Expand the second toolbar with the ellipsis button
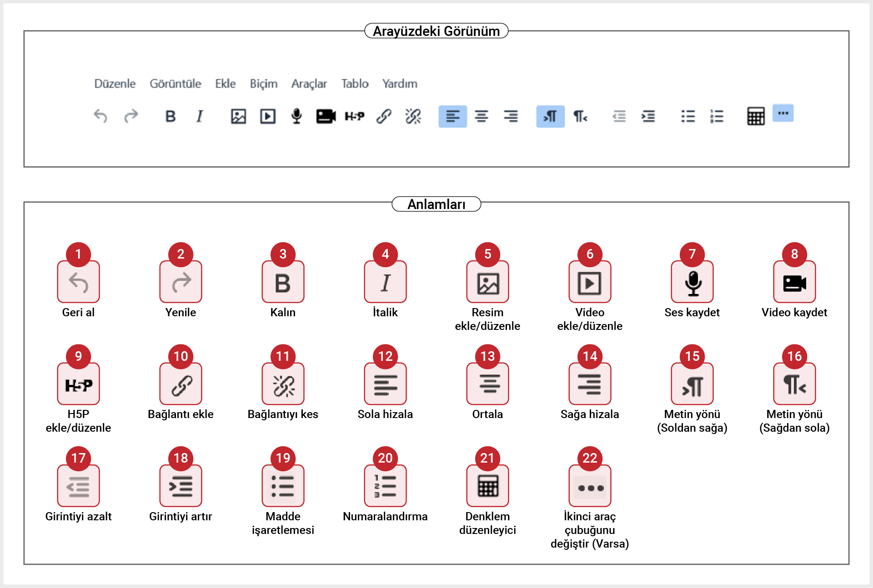The image size is (873, 588). (783, 113)
